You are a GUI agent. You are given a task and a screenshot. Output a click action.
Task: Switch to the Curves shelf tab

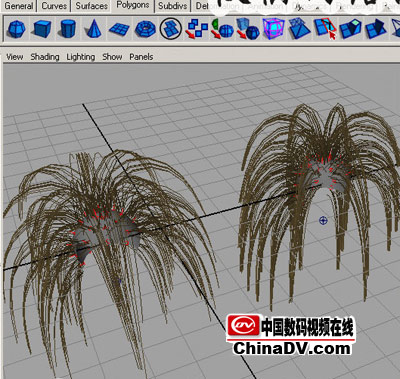[x=54, y=6]
